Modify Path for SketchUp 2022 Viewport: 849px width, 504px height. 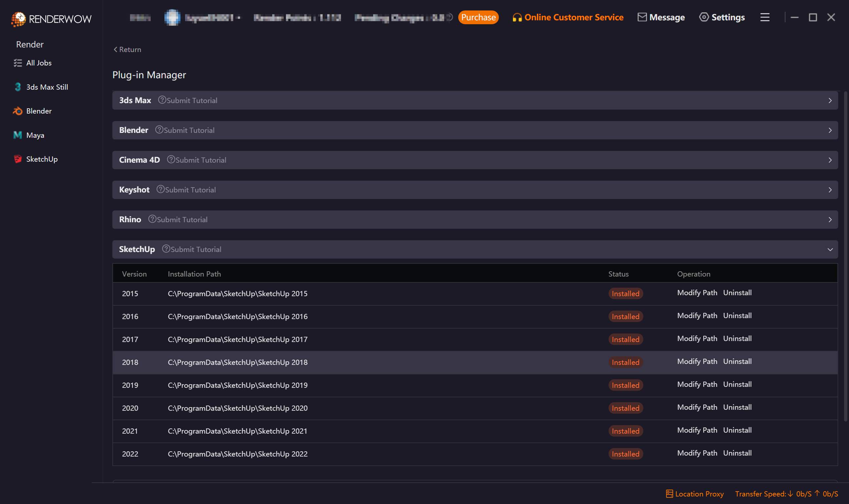click(x=697, y=453)
